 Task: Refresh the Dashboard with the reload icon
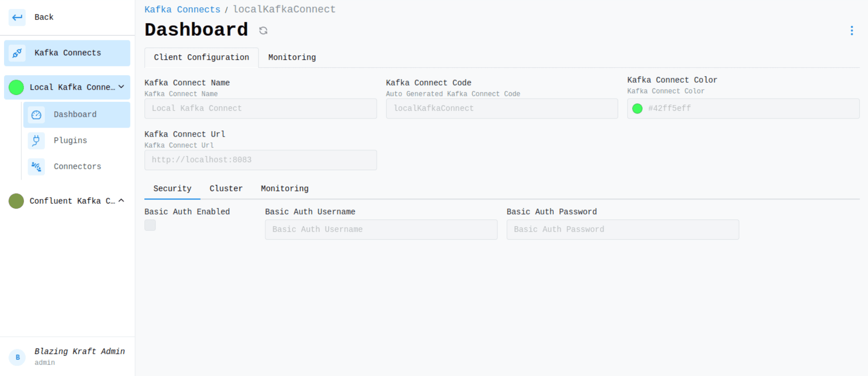[x=263, y=30]
